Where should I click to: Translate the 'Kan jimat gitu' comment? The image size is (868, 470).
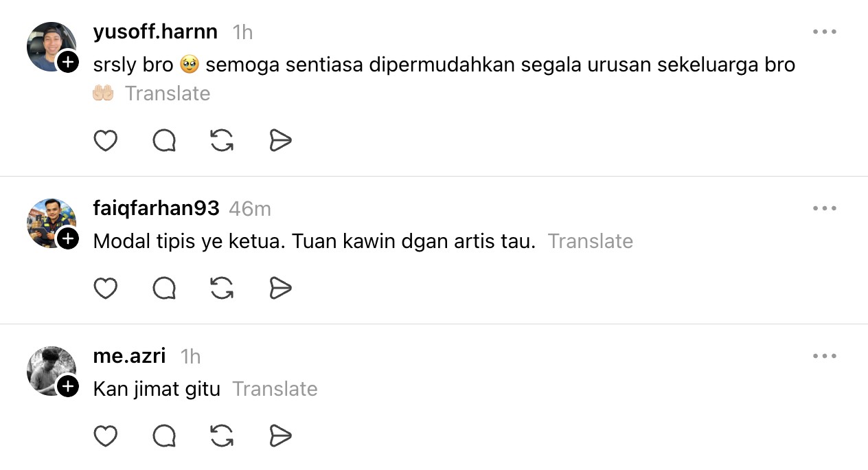(275, 389)
